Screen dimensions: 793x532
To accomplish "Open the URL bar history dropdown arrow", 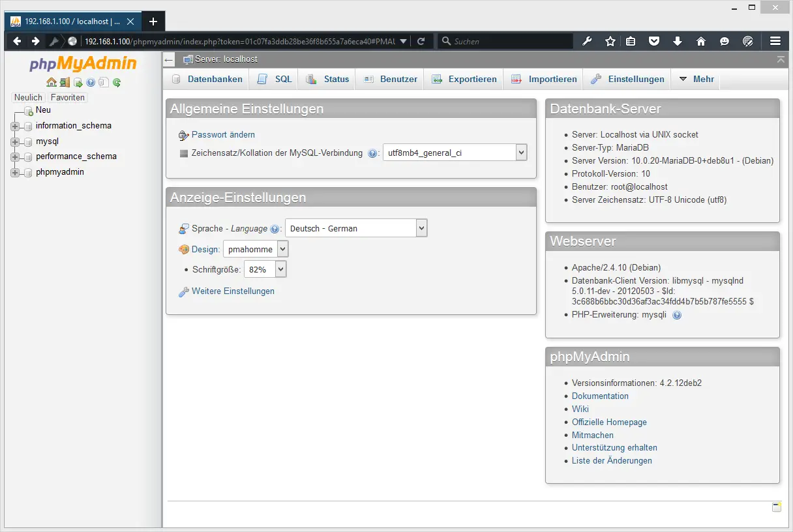I will click(403, 41).
